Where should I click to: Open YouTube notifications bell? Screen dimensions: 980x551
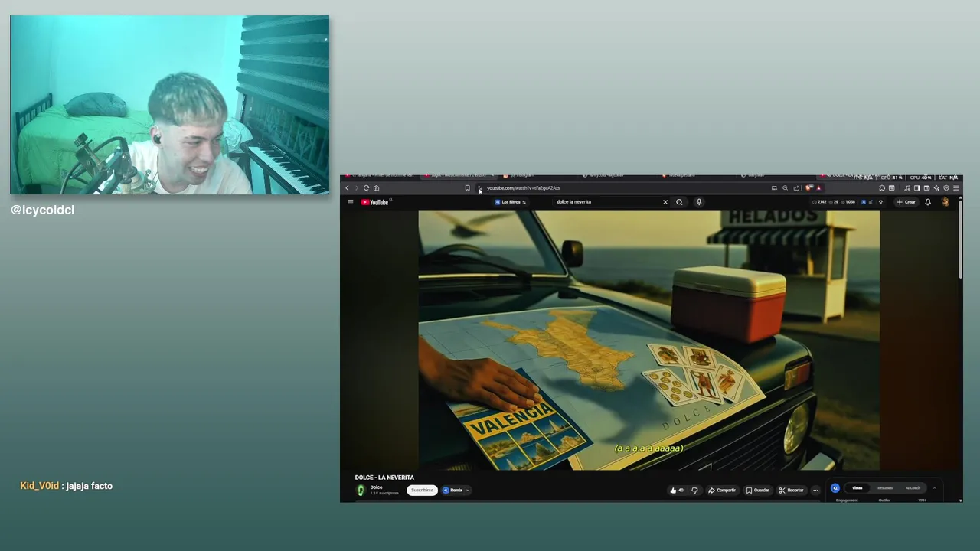pos(928,202)
